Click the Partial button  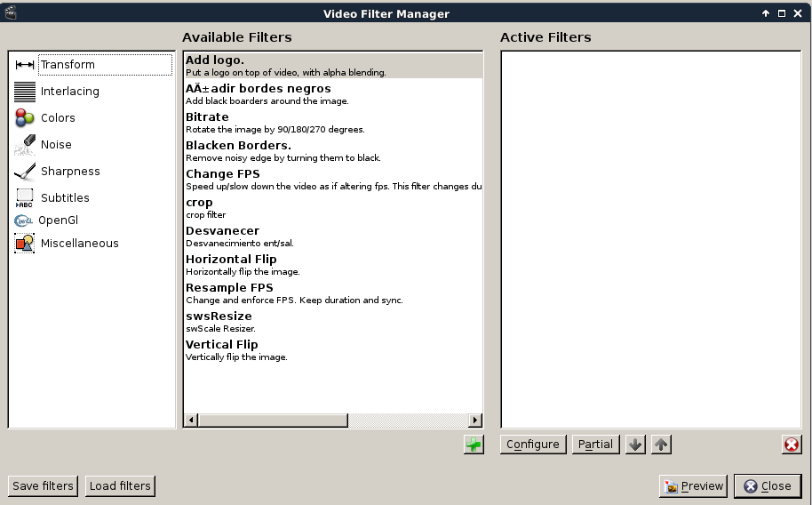pyautogui.click(x=595, y=445)
